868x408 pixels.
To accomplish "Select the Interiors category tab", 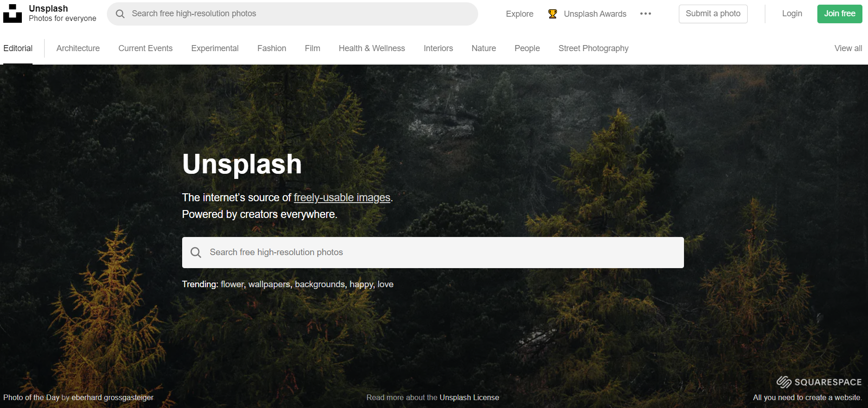I will pos(438,48).
